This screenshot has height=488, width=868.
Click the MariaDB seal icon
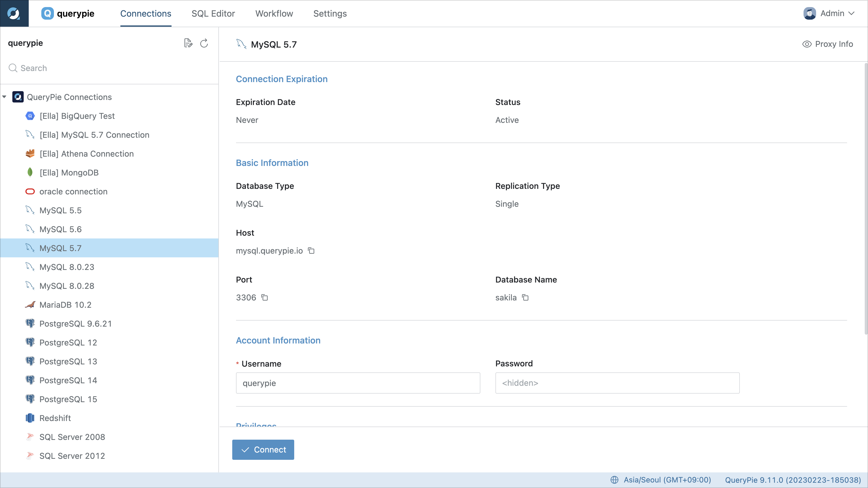[x=30, y=304]
